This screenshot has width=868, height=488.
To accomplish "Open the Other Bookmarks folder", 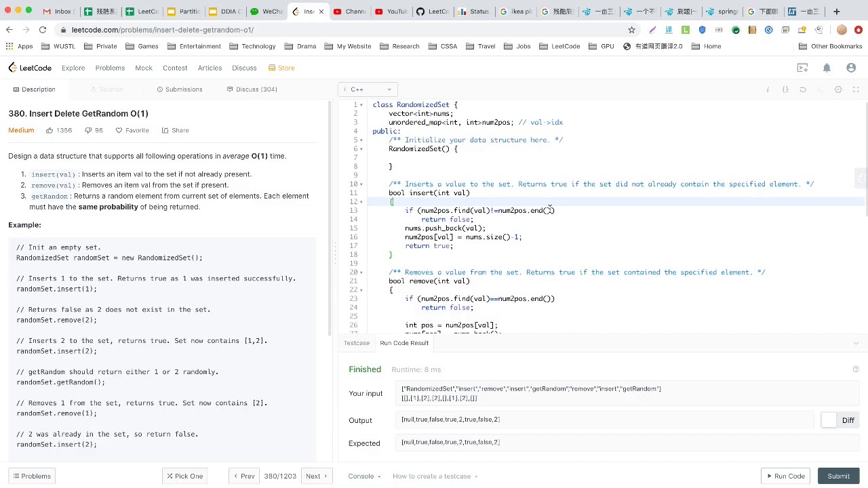I will pyautogui.click(x=831, y=46).
